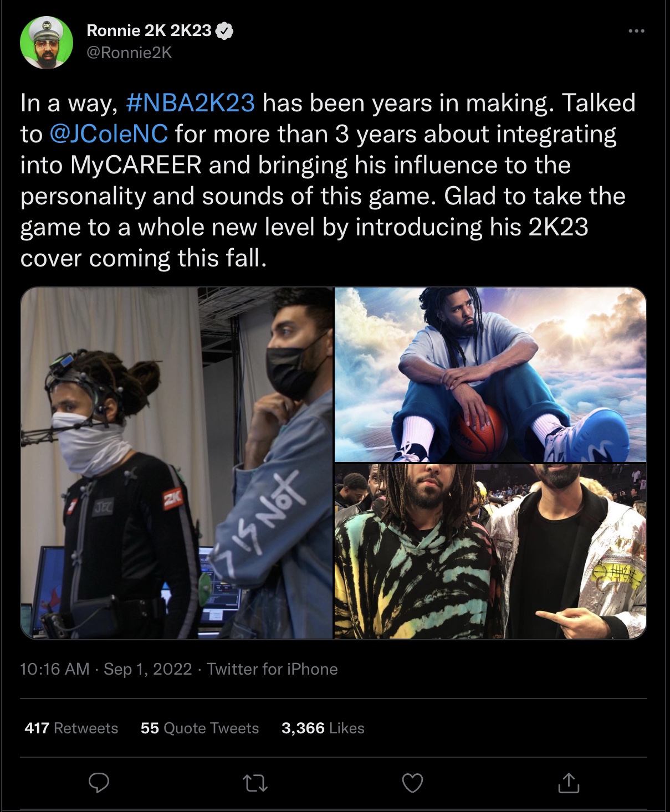The image size is (670, 812).
Task: Open the motion capture suit photo
Action: tap(177, 463)
